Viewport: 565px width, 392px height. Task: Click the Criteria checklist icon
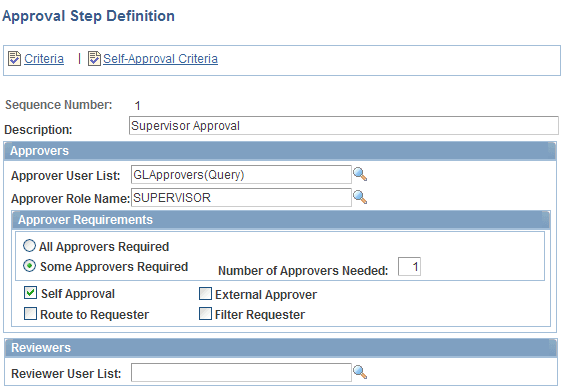[14, 58]
